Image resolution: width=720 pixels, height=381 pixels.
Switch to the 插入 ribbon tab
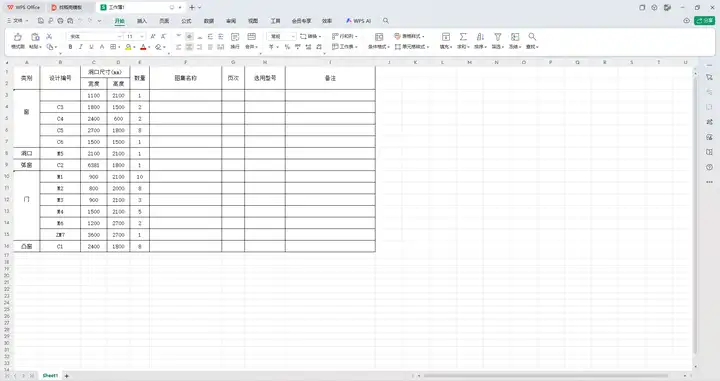click(142, 21)
